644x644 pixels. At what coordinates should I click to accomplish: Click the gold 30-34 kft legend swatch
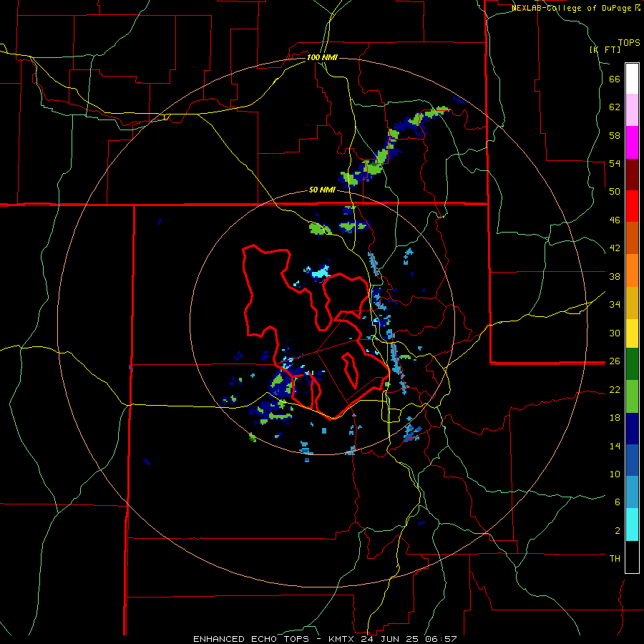click(632, 303)
